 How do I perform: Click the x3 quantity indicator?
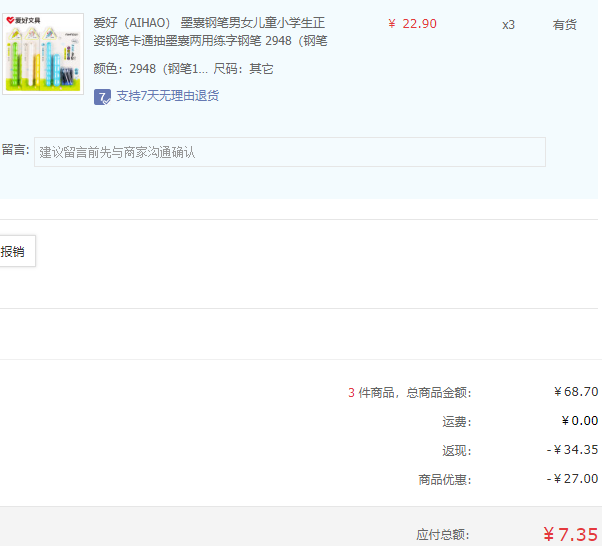(508, 24)
